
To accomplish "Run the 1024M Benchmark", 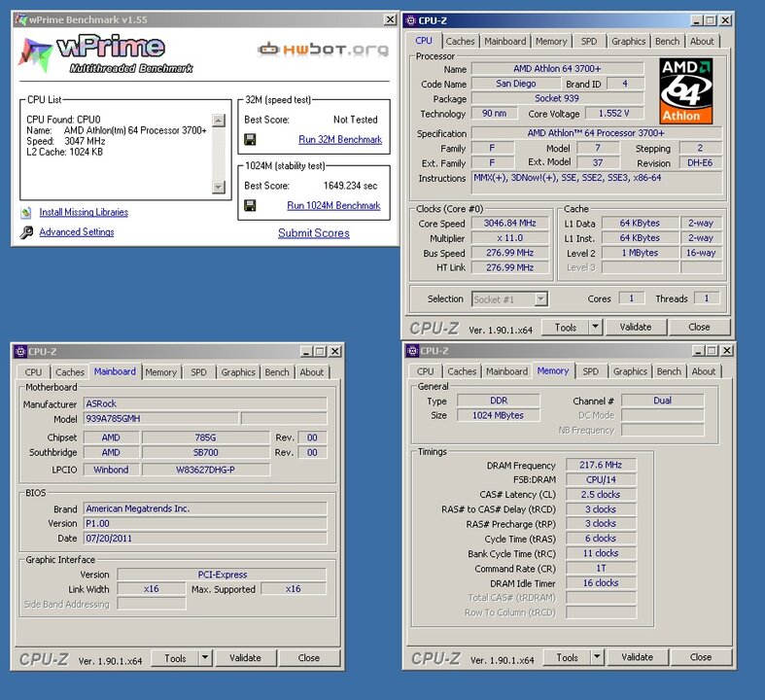I will click(x=333, y=205).
